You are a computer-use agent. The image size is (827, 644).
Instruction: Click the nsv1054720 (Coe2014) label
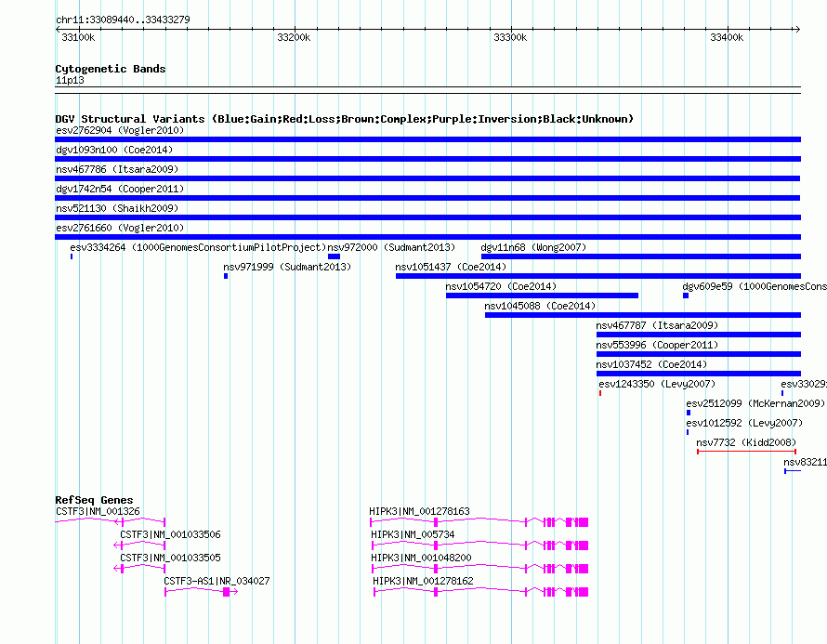501,286
